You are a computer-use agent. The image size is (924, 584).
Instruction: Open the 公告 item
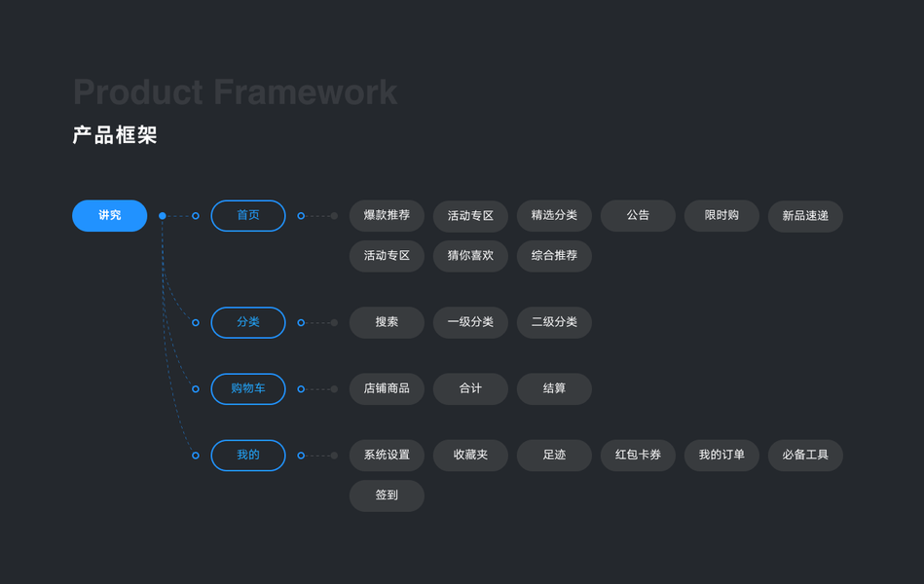(638, 215)
